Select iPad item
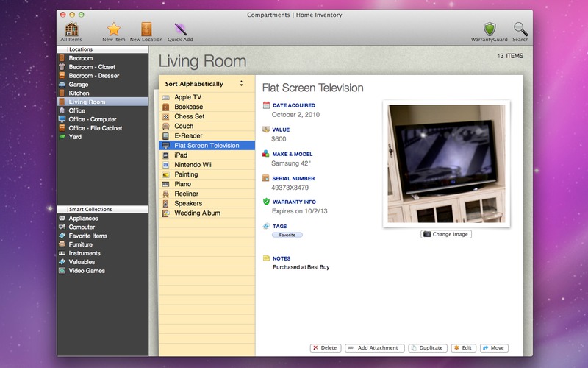 click(207, 155)
